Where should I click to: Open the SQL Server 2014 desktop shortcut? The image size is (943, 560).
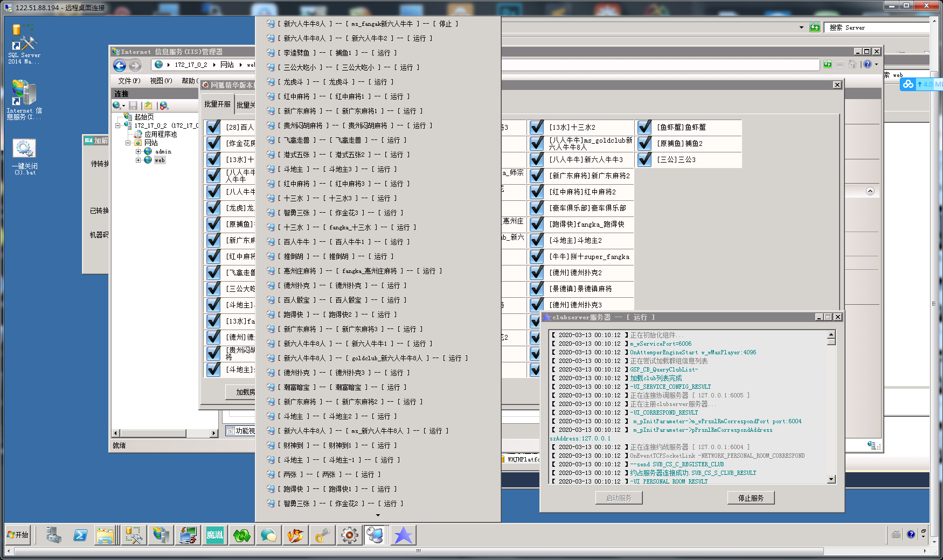point(24,44)
